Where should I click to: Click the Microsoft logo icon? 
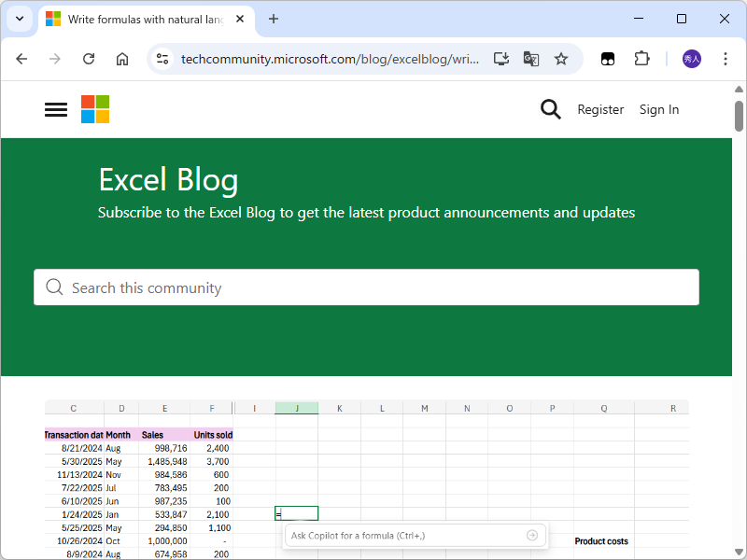(94, 109)
